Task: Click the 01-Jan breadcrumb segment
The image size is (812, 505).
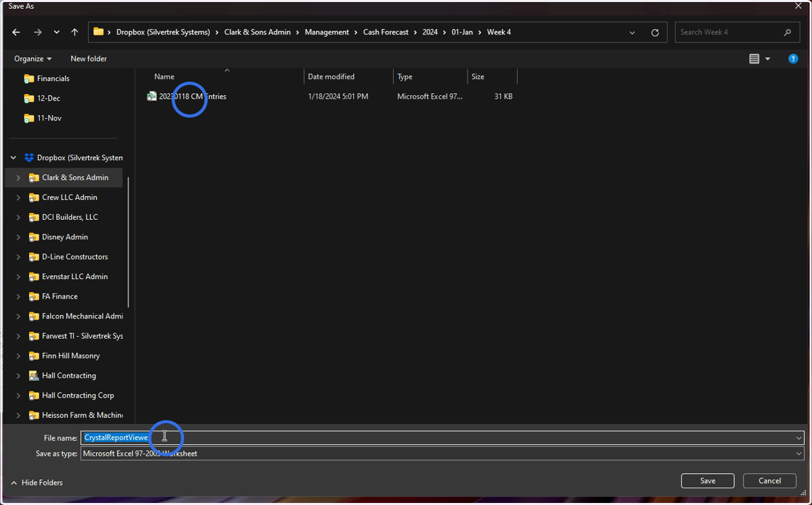Action: [x=462, y=32]
